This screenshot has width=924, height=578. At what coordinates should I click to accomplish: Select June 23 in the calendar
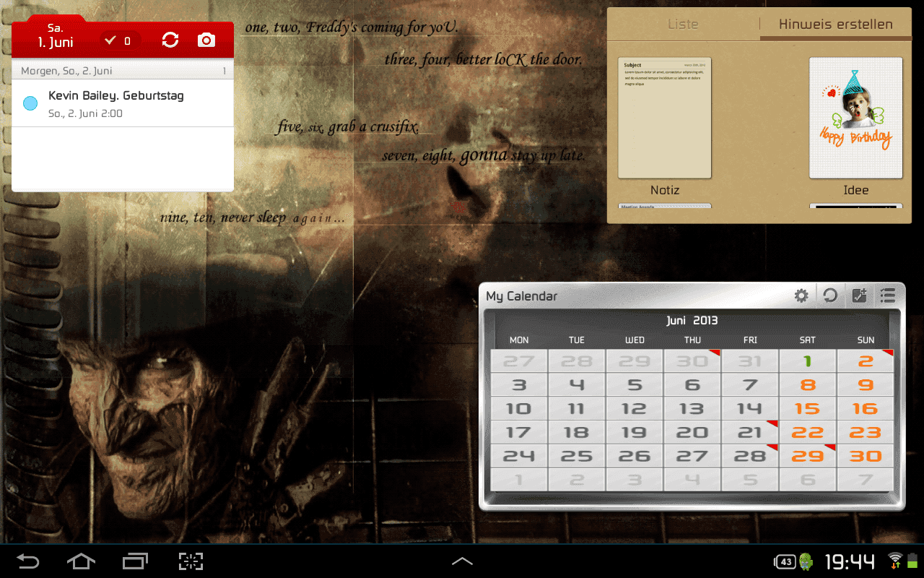[x=866, y=433]
